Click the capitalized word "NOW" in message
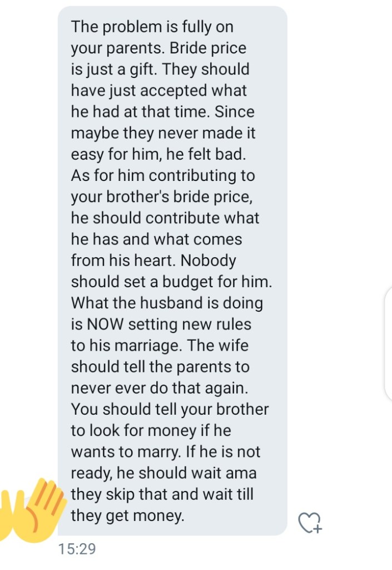Viewport: 392px width, 570px height. (x=105, y=325)
